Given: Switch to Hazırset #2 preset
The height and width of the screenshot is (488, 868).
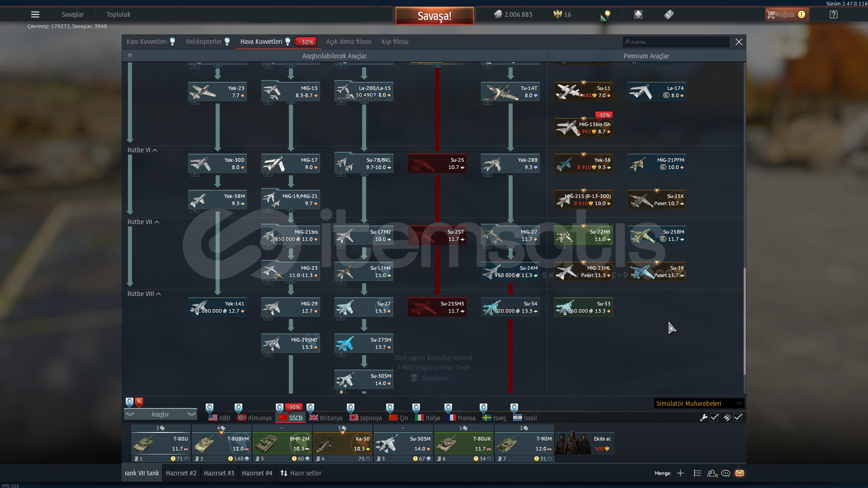Looking at the screenshot, I should pos(181,473).
